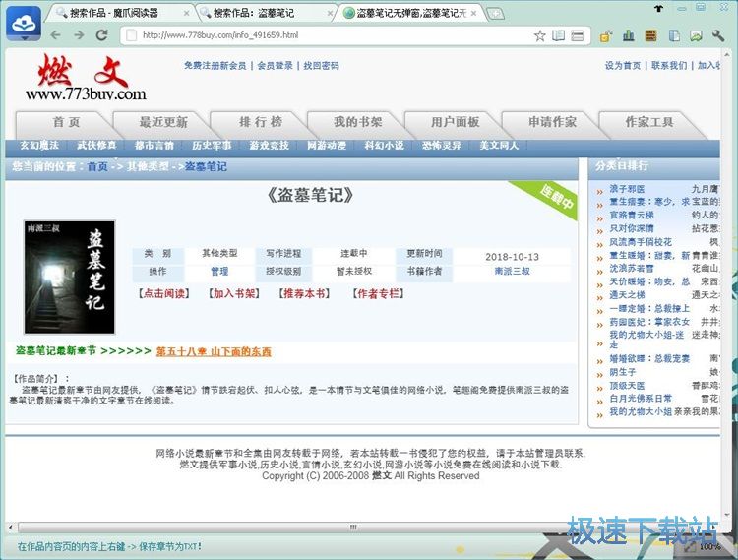Browse the 玄幻魔法 category
Viewport: 738px width, 560px height.
(x=39, y=146)
